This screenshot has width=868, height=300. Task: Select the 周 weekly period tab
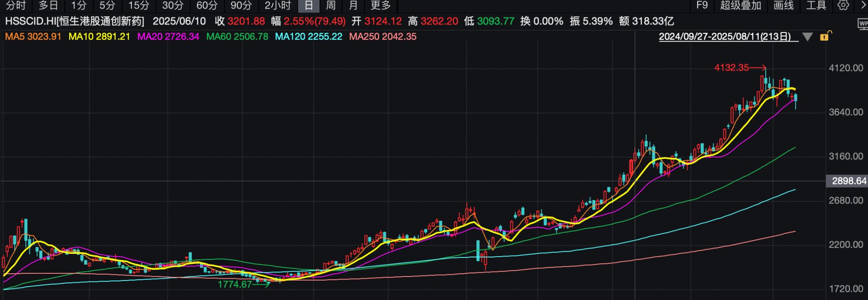tap(331, 5)
